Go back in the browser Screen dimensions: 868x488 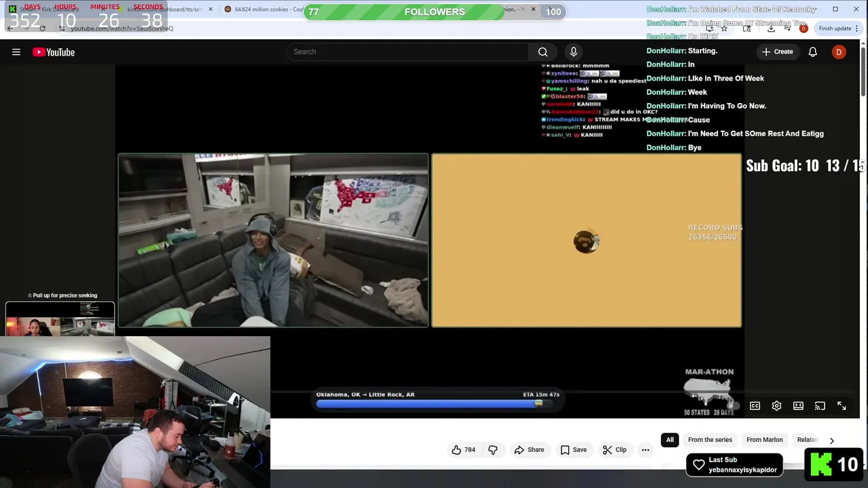pos(9,28)
